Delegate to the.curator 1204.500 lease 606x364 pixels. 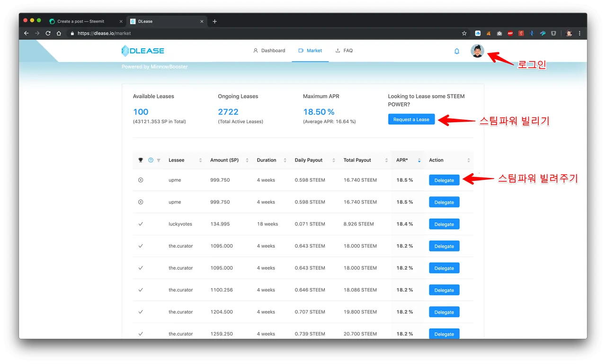tap(444, 312)
